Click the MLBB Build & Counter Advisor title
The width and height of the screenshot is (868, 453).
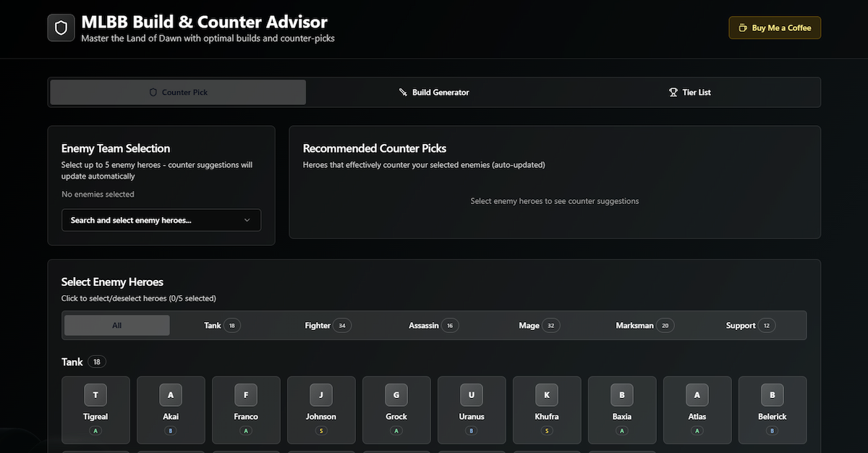pyautogui.click(x=204, y=22)
